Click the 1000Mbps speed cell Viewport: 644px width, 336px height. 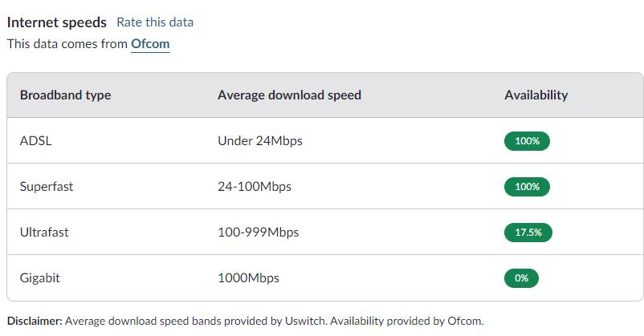(248, 278)
